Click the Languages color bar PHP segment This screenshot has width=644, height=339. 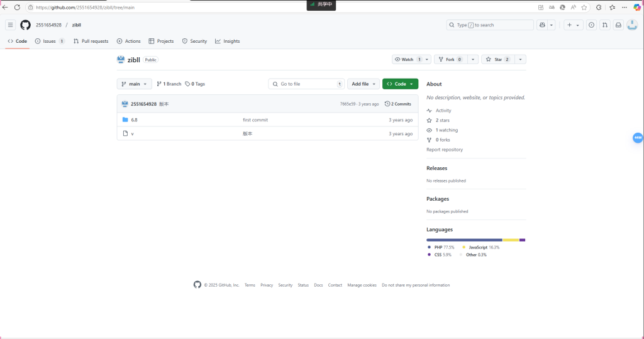point(464,240)
